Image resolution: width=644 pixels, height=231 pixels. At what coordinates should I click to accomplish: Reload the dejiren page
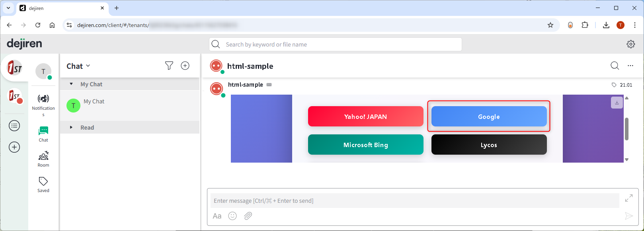pyautogui.click(x=38, y=25)
